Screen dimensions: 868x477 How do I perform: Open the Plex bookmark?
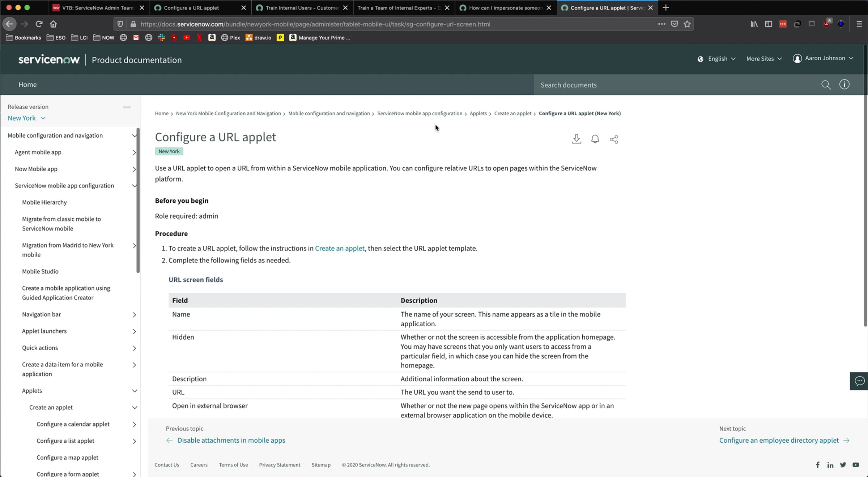pyautogui.click(x=230, y=38)
